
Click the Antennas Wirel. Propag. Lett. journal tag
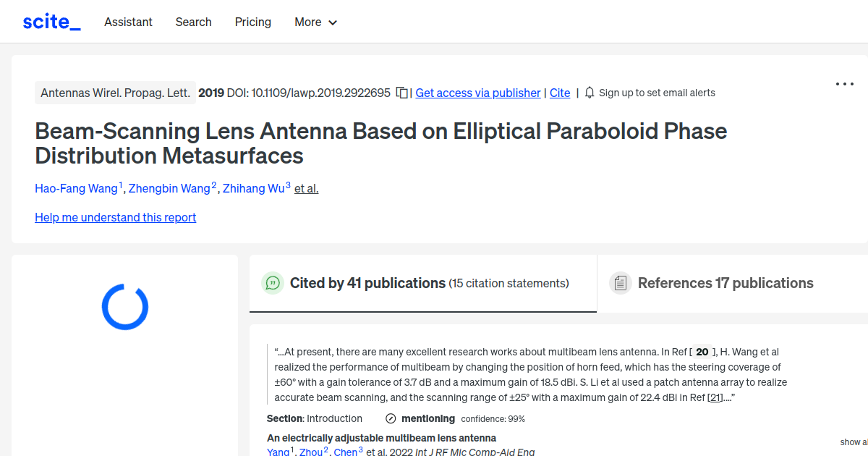coord(115,93)
